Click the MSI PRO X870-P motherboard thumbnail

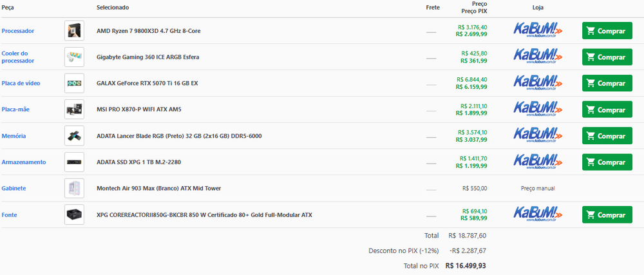(74, 109)
